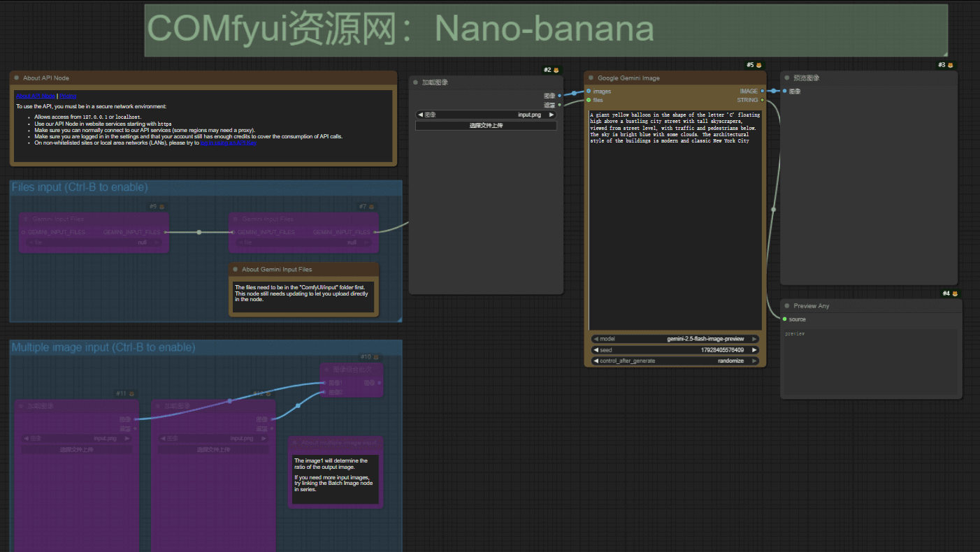Click the 'Files input (Ctrl-B to enable)' group title

point(80,187)
